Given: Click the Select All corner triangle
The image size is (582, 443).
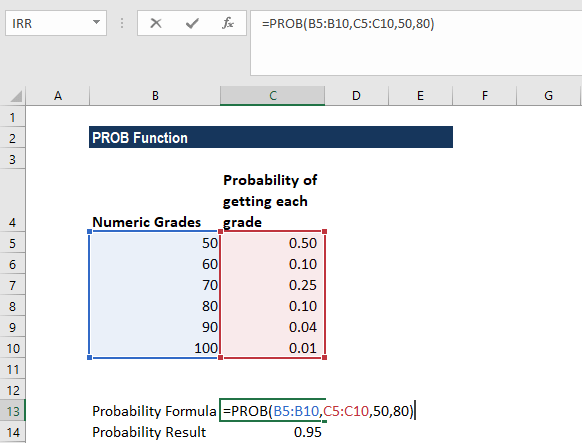Looking at the screenshot, I should (16, 96).
